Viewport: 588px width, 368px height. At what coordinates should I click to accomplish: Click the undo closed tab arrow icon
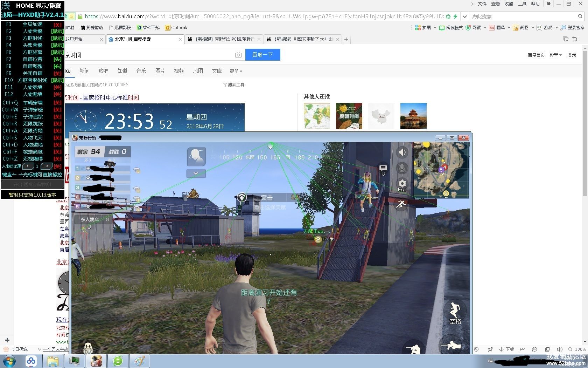point(575,39)
